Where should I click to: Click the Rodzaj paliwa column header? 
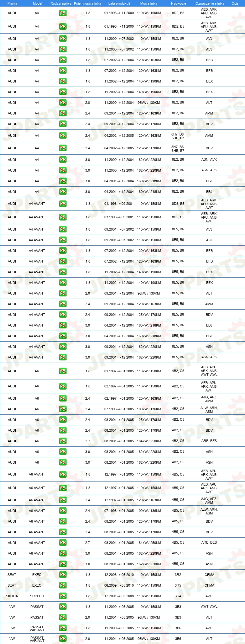(61, 3)
